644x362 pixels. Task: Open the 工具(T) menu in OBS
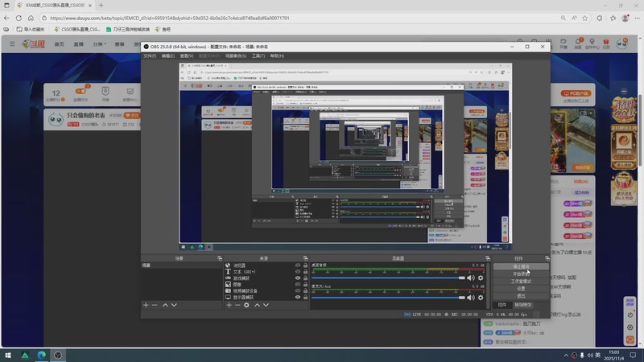258,56
